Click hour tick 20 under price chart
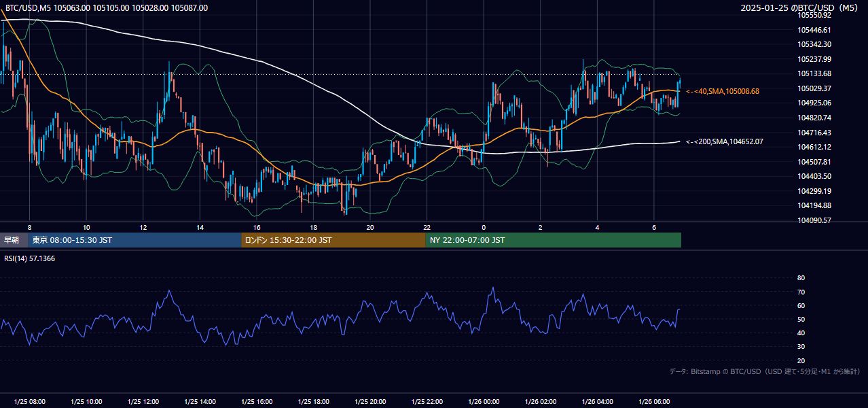 [x=370, y=227]
